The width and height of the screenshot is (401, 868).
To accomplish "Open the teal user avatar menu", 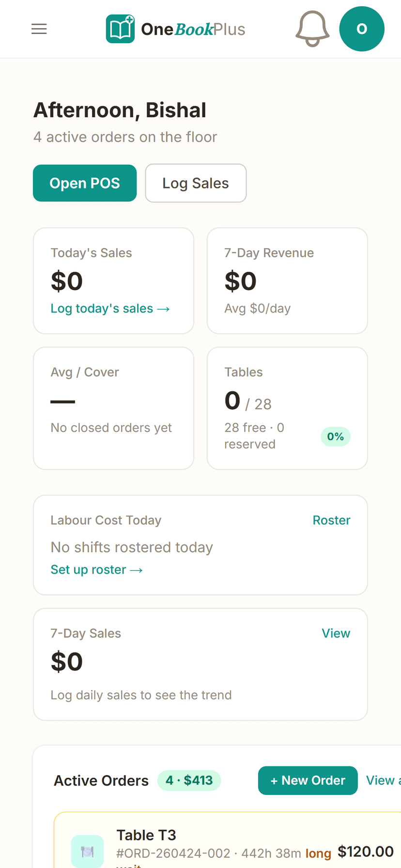I will click(x=362, y=29).
